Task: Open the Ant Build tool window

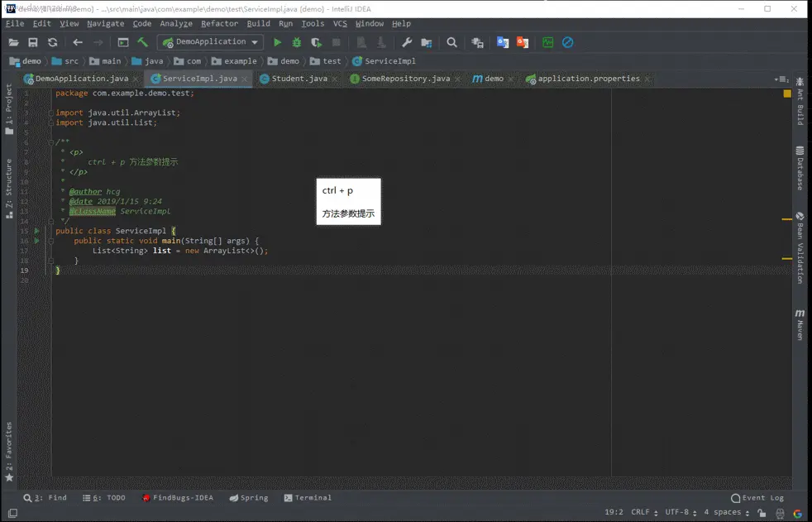Action: tap(800, 101)
